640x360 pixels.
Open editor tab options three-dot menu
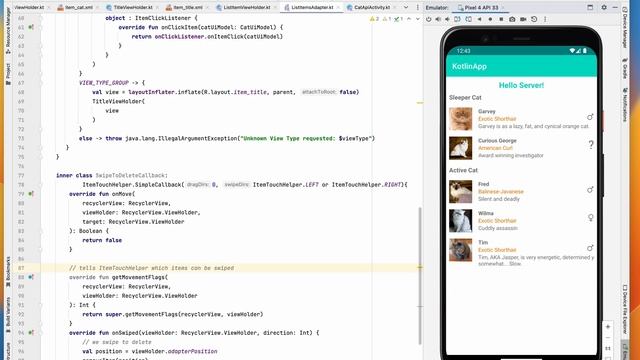[x=417, y=8]
